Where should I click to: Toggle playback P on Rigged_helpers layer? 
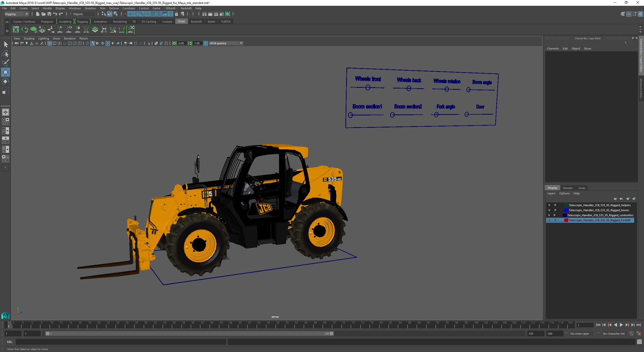pos(555,205)
